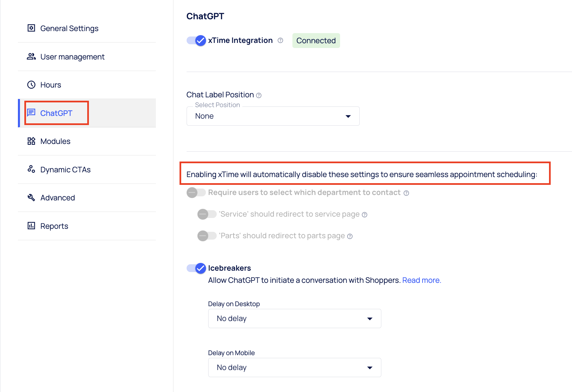Screen dimensions: 572x392
Task: Click help icon next to parts page redirect
Action: (350, 236)
